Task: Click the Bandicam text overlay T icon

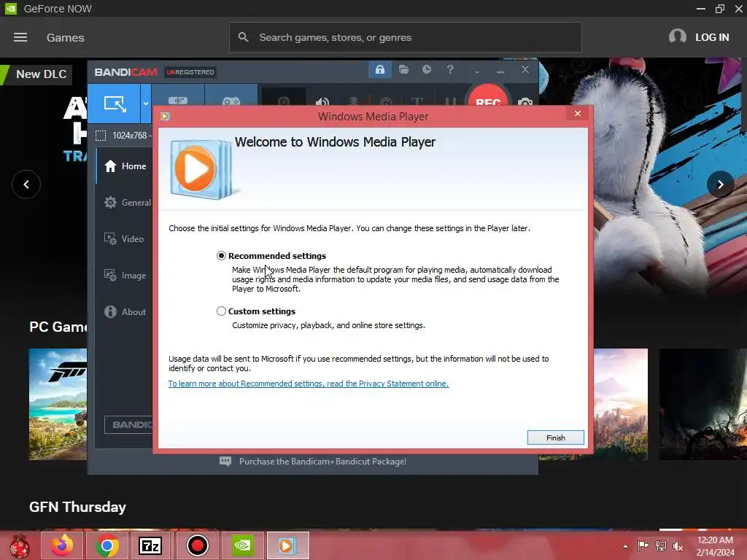Action: click(x=417, y=101)
